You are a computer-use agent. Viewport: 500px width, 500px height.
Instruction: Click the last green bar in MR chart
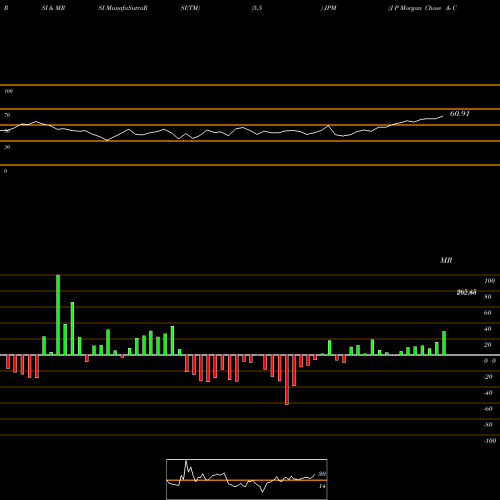[444, 343]
